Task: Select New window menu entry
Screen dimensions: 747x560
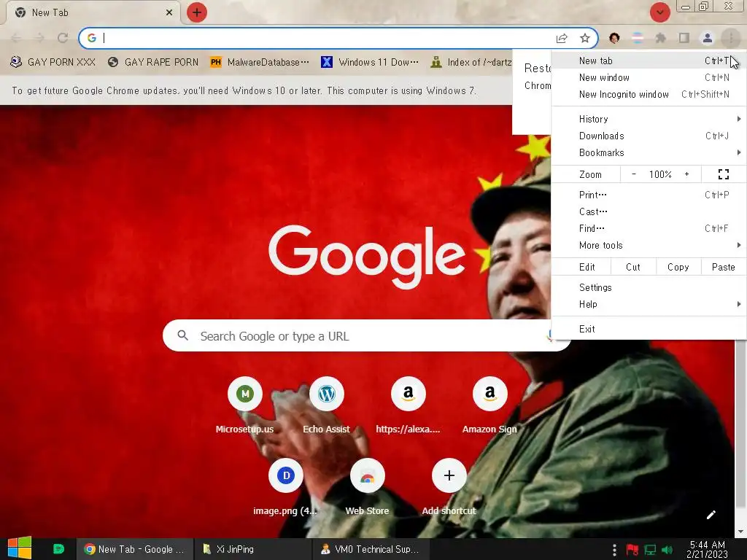Action: (649, 77)
